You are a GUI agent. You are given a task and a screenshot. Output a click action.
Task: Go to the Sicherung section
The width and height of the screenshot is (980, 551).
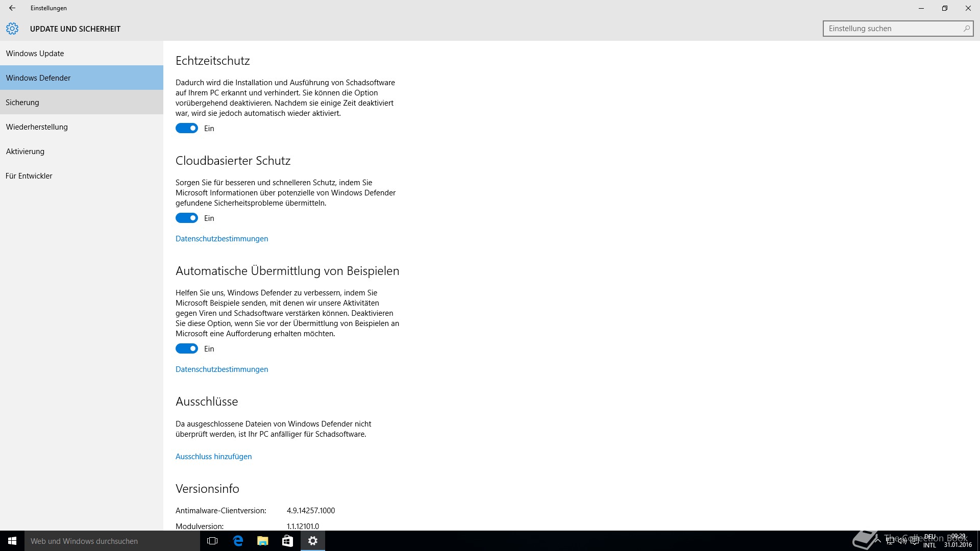click(82, 102)
